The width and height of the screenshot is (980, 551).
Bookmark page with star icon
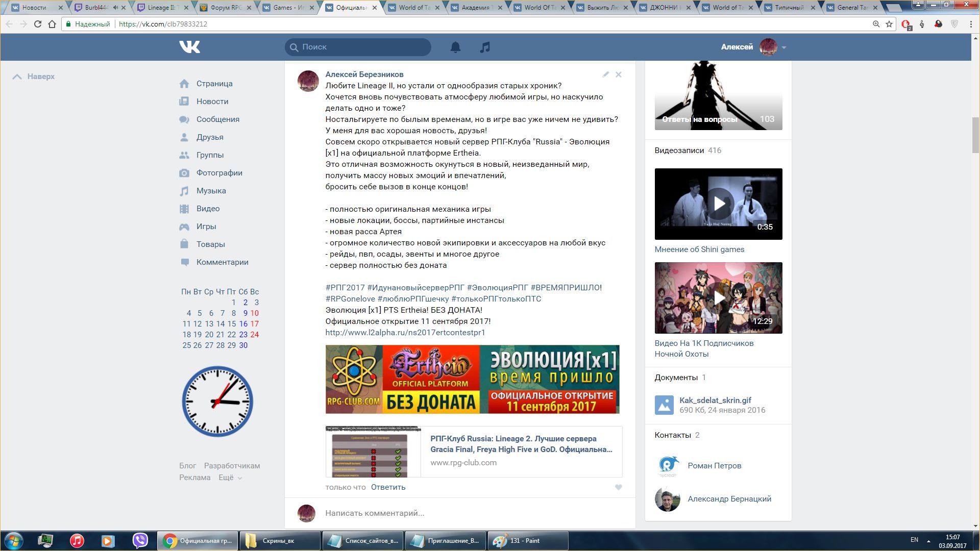889,24
